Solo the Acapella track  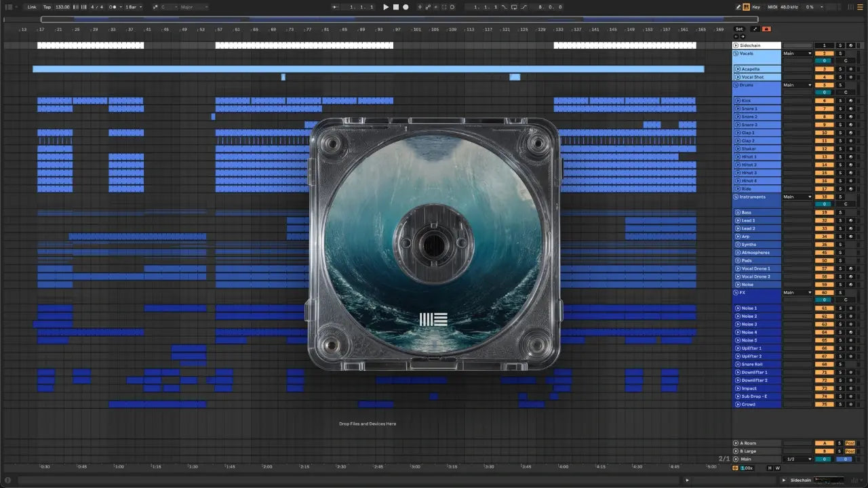click(840, 69)
